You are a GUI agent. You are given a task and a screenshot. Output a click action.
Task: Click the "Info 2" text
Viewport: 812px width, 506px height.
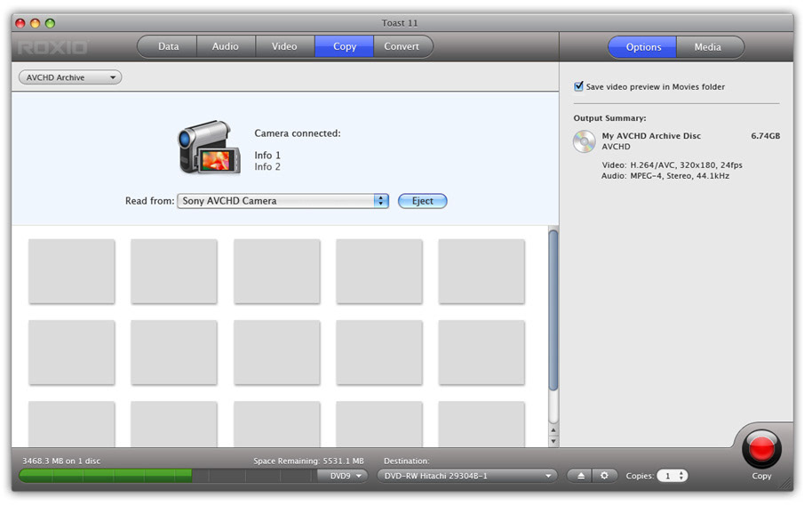pos(267,166)
